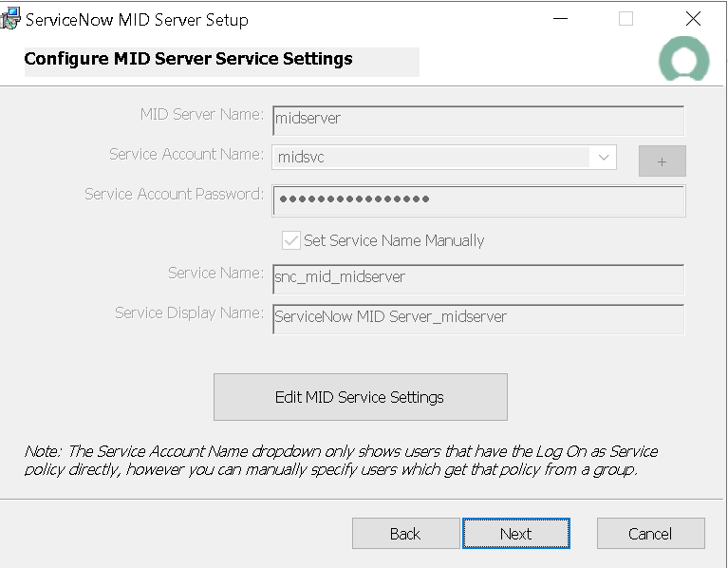Viewport: 728px width, 568px height.
Task: Click the ServiceNow MID Server Setup title text
Action: (x=137, y=20)
